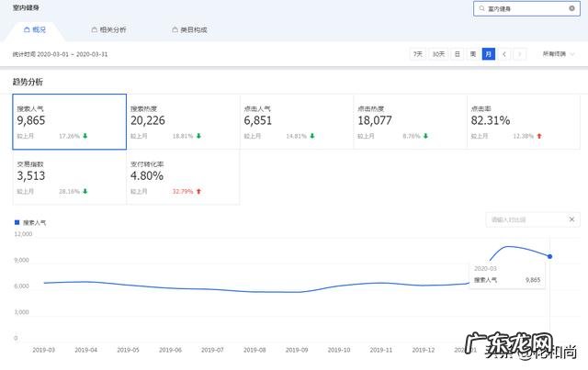Click the 2019-09 x-axis label

[297, 350]
